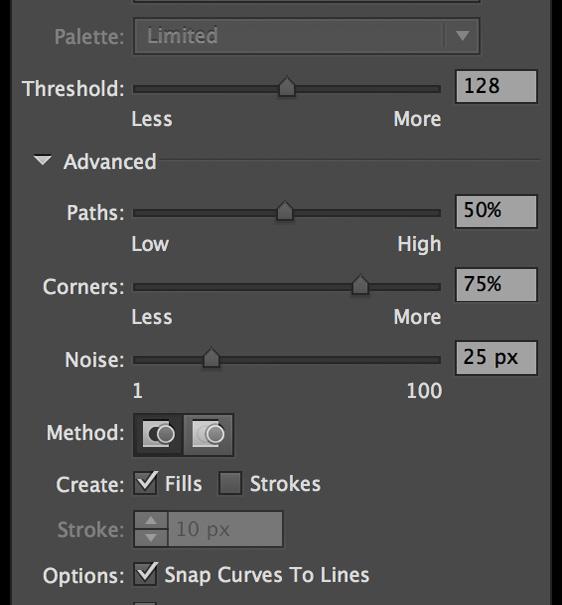
Task: Uncheck the Fills checkbox
Action: [x=145, y=483]
